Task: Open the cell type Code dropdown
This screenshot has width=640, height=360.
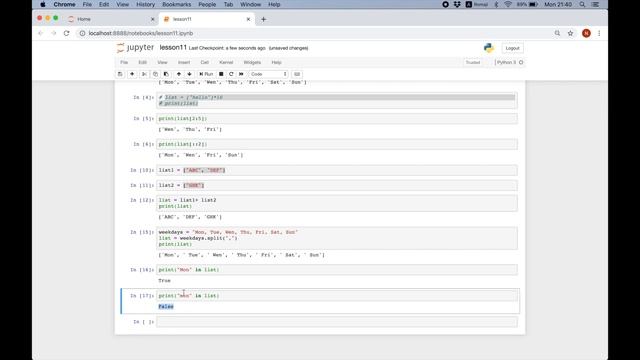Action: click(x=269, y=74)
